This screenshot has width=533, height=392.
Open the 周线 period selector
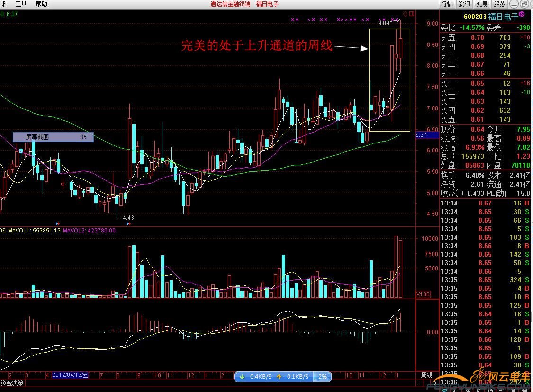[x=427, y=375]
